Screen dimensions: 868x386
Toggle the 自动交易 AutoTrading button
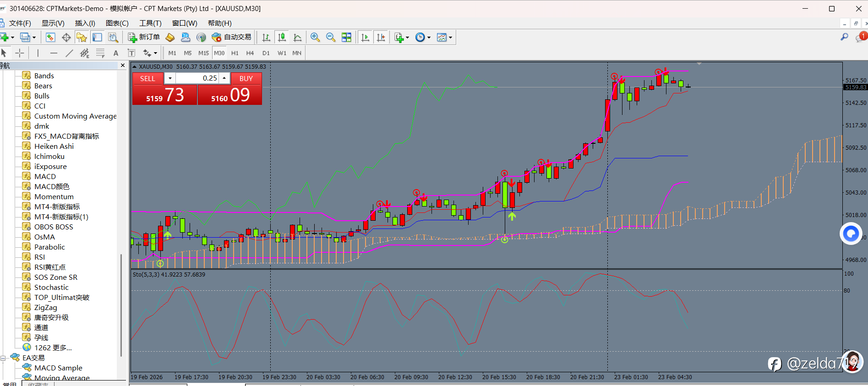coord(232,38)
